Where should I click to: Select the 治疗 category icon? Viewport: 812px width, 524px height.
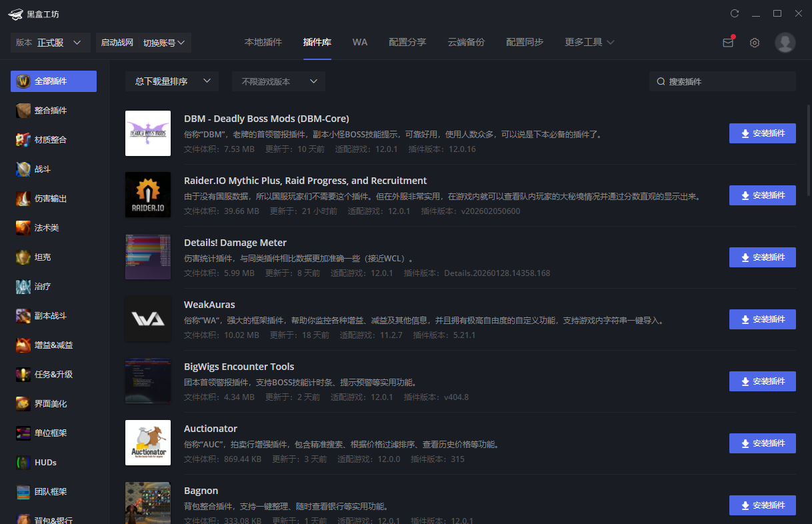click(x=23, y=287)
